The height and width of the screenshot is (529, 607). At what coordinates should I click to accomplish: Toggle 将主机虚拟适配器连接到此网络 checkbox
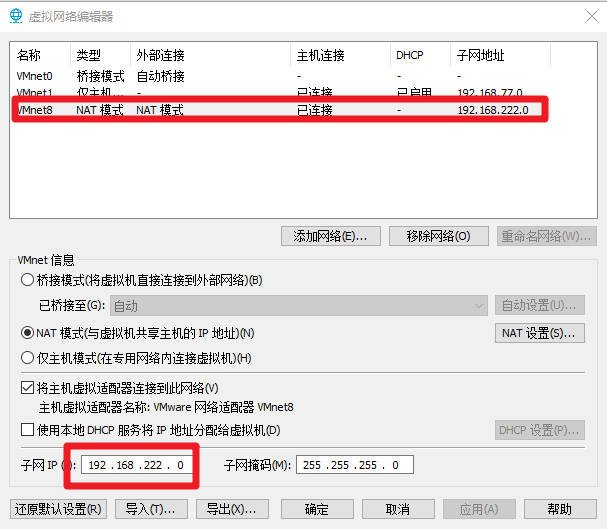[x=27, y=388]
